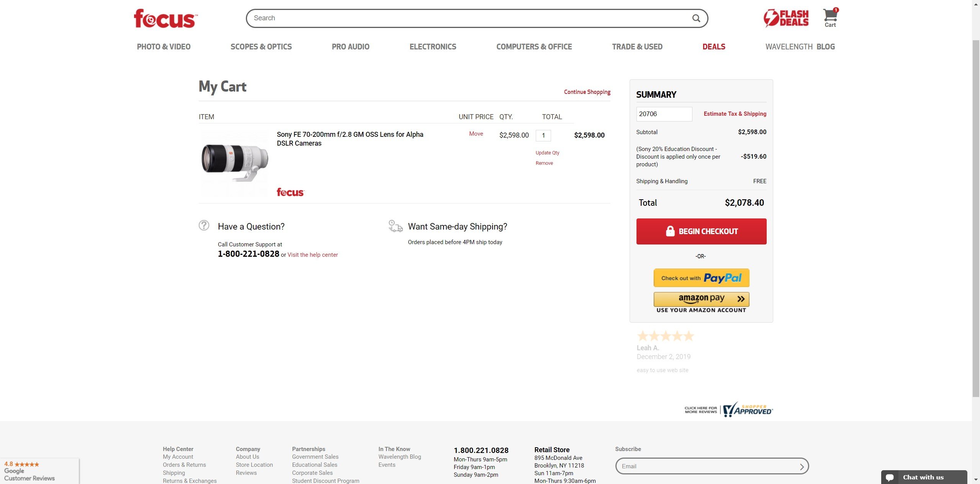The width and height of the screenshot is (980, 484).
Task: Click discount amount -$519.60
Action: (x=753, y=156)
